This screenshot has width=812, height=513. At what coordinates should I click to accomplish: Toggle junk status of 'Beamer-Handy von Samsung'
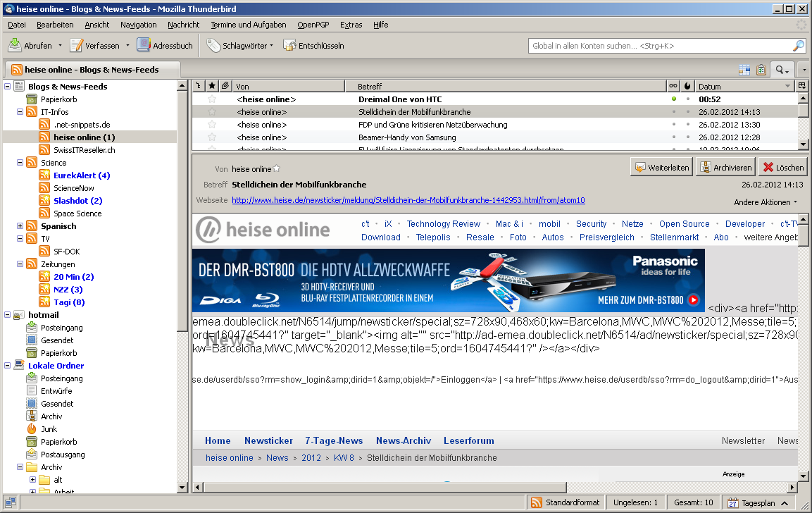click(x=687, y=137)
